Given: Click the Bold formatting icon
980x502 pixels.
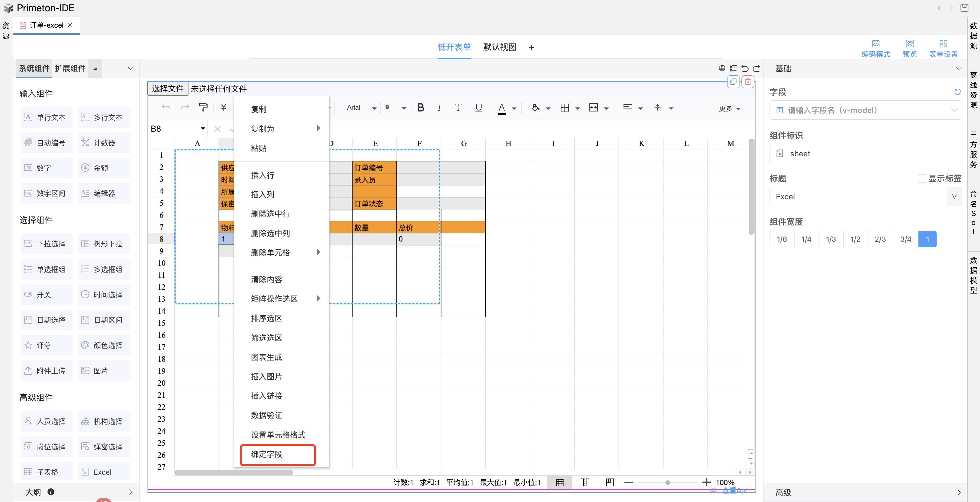Looking at the screenshot, I should pos(420,108).
